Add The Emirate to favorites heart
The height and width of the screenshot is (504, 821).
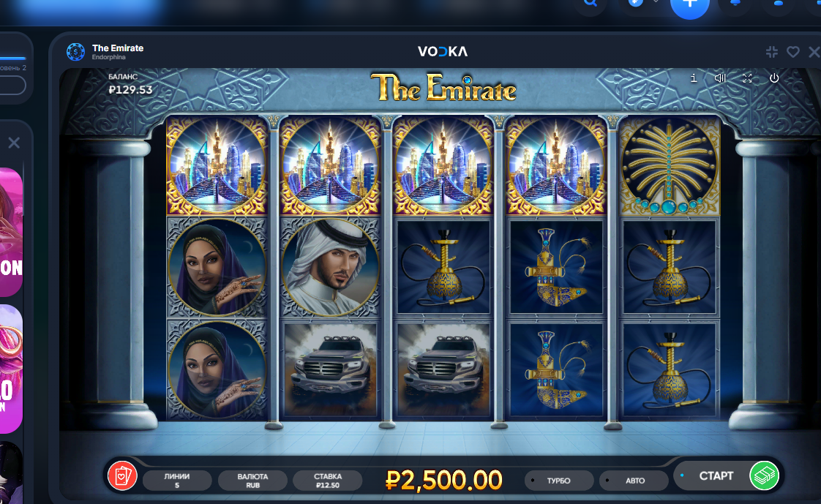[792, 52]
